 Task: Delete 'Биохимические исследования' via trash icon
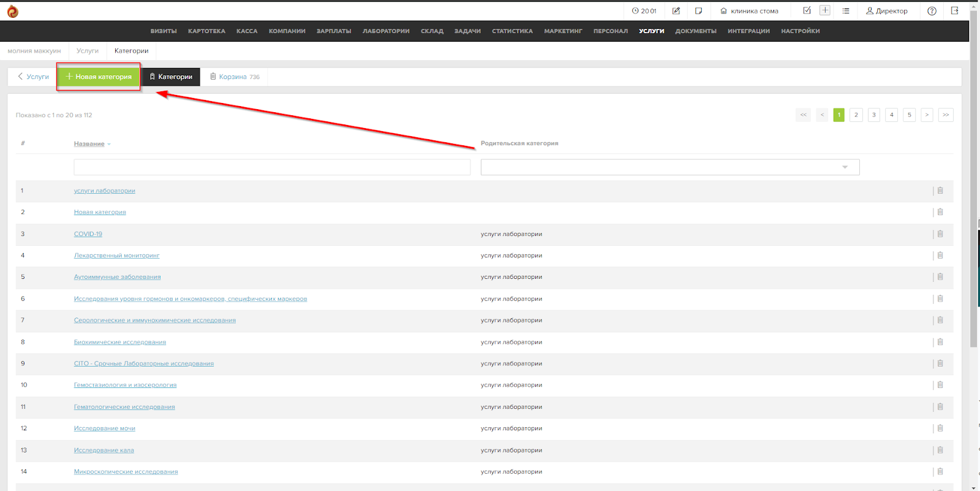pyautogui.click(x=940, y=342)
